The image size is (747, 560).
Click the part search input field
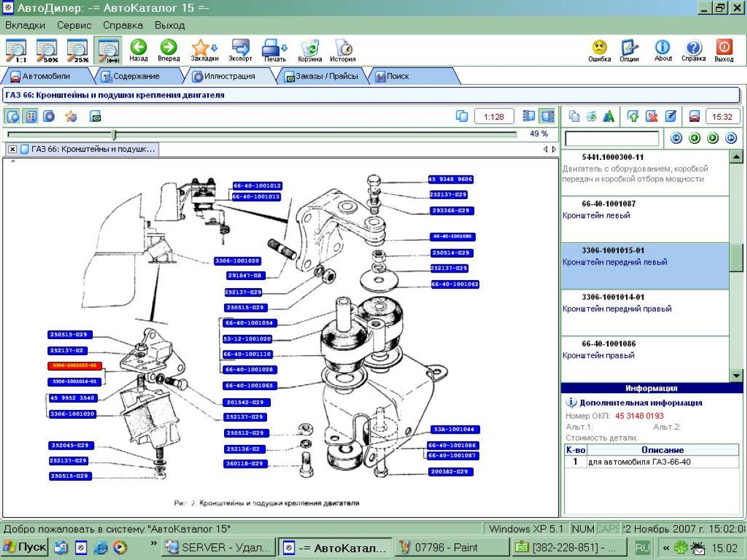[x=611, y=138]
